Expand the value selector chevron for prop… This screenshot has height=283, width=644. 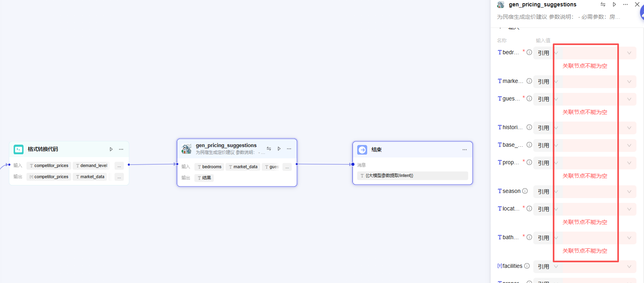click(629, 163)
